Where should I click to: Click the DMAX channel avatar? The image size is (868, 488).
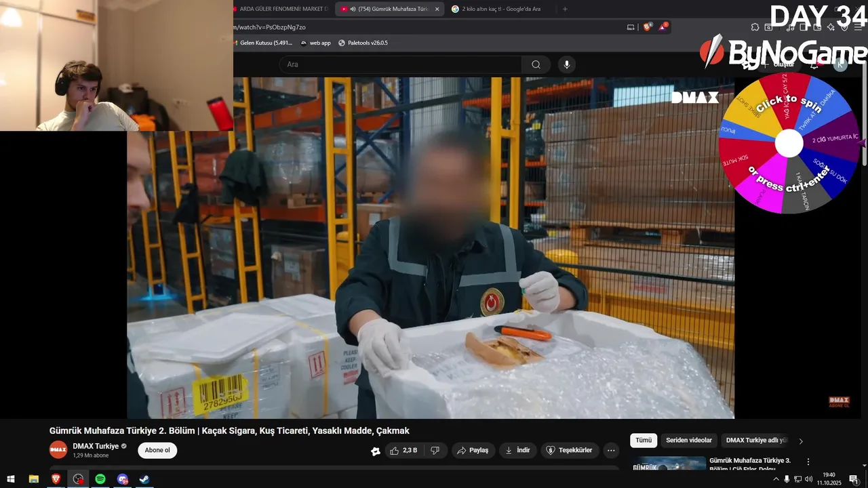click(x=58, y=450)
